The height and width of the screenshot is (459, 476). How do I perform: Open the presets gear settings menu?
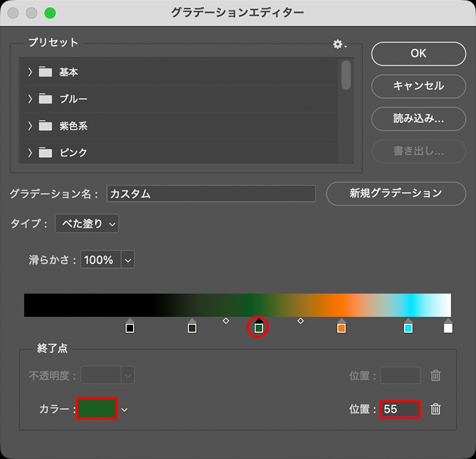pos(339,44)
